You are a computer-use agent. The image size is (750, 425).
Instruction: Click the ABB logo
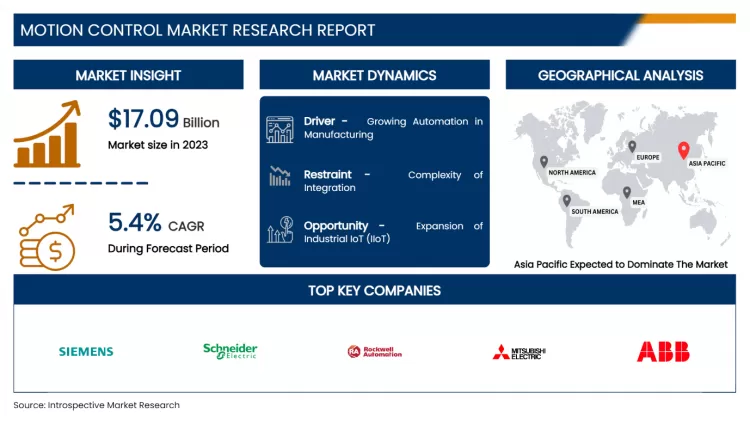[663, 351]
